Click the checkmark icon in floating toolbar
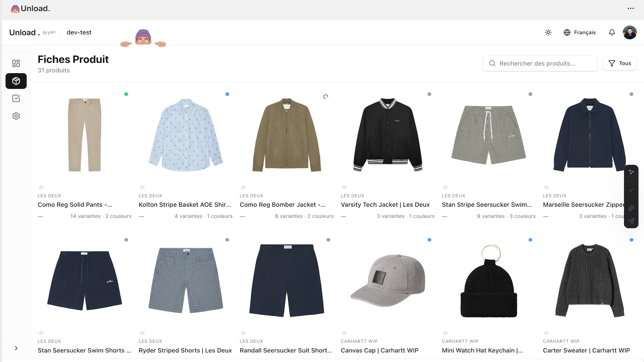The height and width of the screenshot is (362, 644). [x=631, y=190]
